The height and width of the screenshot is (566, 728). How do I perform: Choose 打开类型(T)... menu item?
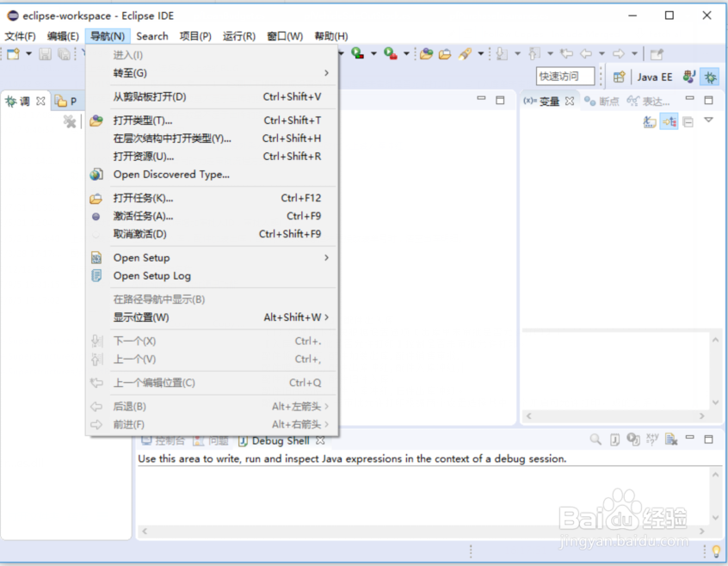tap(211, 120)
